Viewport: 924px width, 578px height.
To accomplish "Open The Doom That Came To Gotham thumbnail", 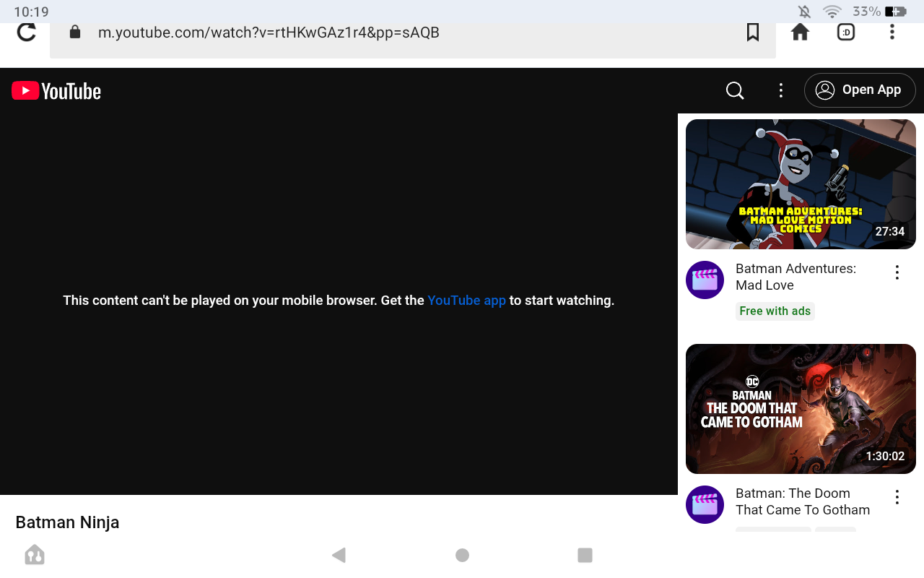I will coord(801,409).
